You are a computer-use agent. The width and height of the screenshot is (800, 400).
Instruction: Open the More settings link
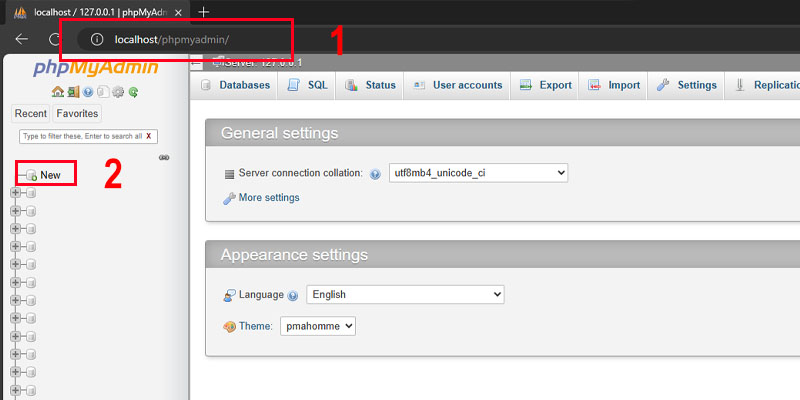(269, 197)
